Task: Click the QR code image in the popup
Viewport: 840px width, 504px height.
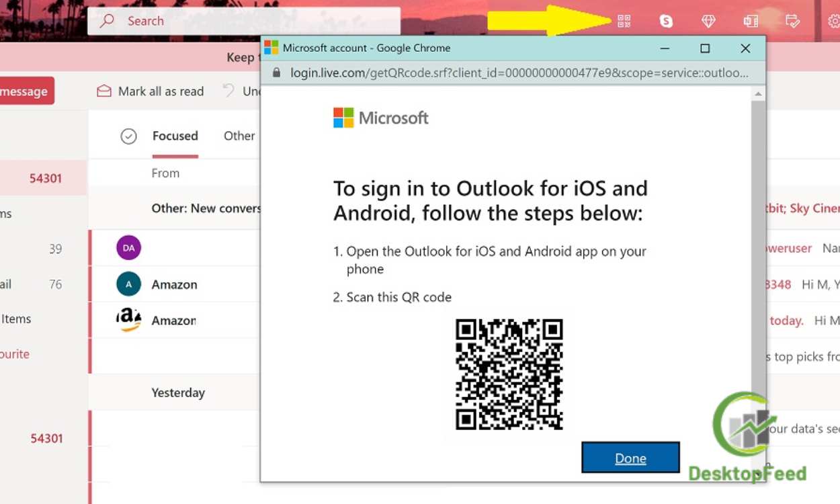Action: click(509, 374)
